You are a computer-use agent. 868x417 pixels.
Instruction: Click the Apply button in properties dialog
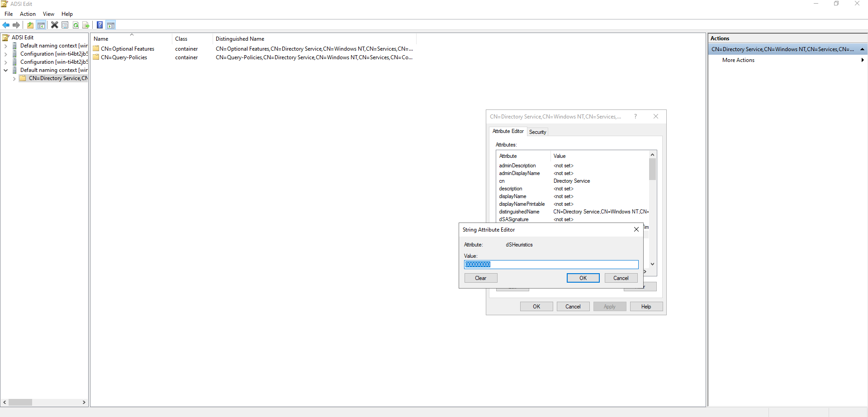coord(609,306)
